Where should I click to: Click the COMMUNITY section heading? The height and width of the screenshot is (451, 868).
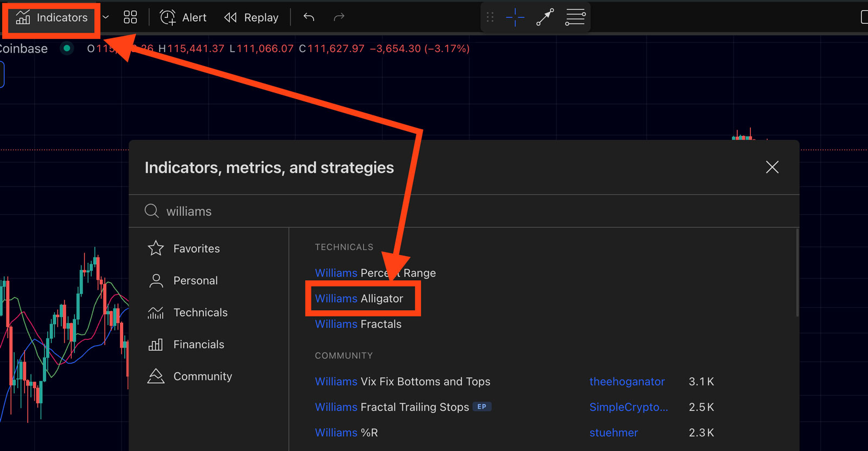(343, 355)
